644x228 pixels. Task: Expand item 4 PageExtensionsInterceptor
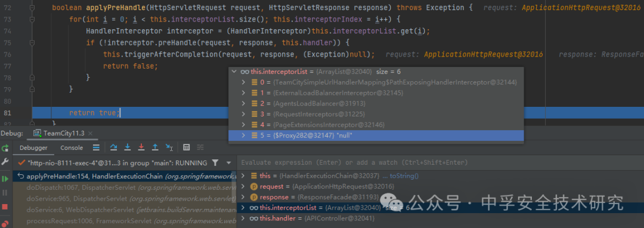(244, 125)
